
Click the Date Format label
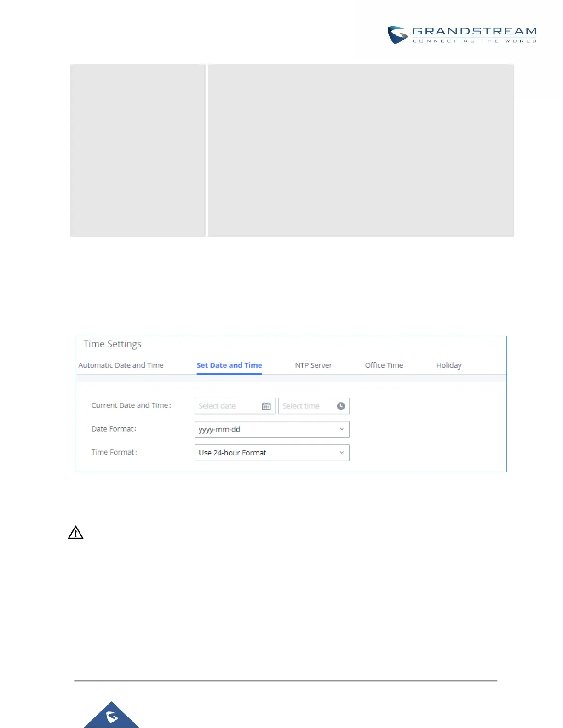click(x=114, y=429)
